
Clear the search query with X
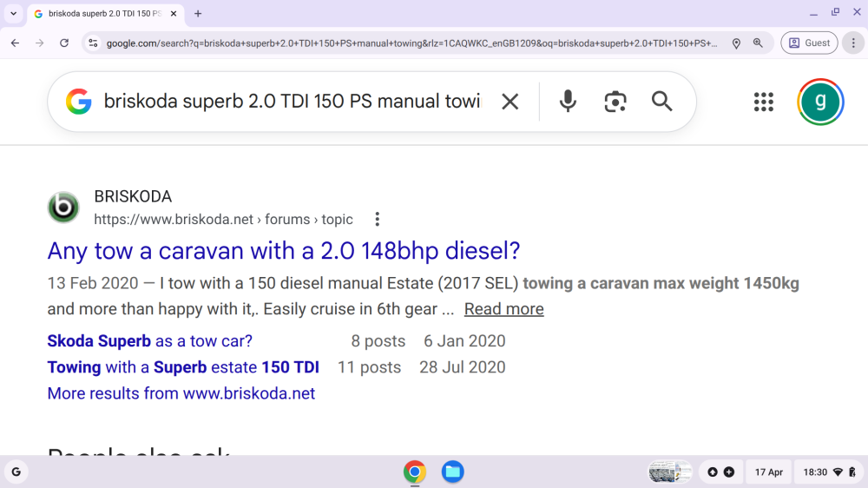(x=510, y=102)
